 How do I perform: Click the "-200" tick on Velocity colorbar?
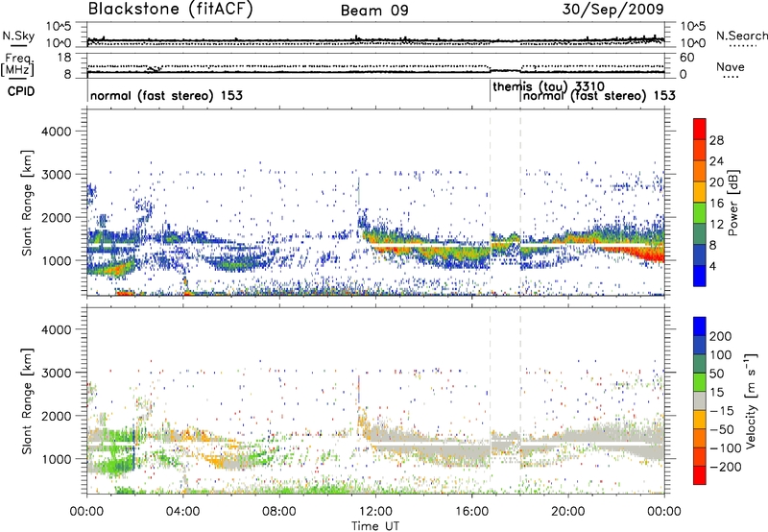726,467
